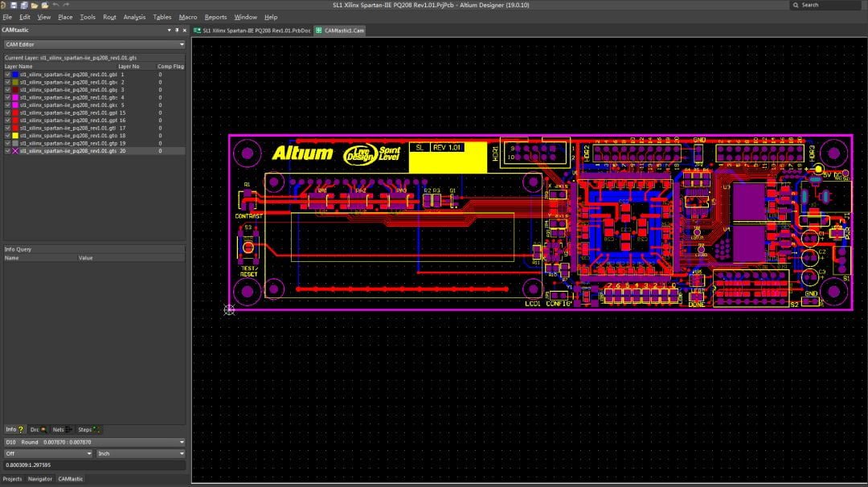
Task: Sort by the Layer No column header
Action: coord(129,67)
